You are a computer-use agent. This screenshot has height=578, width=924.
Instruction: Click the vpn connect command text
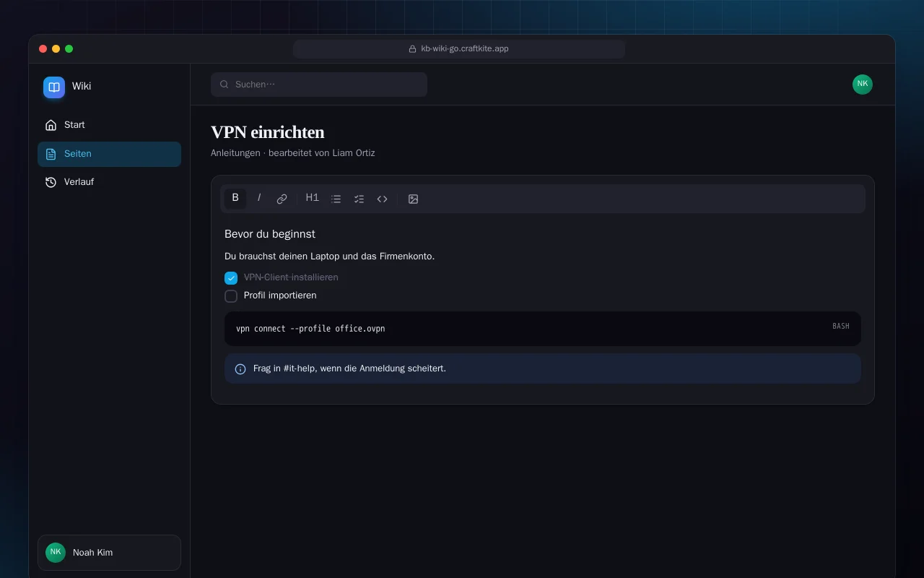pyautogui.click(x=310, y=329)
